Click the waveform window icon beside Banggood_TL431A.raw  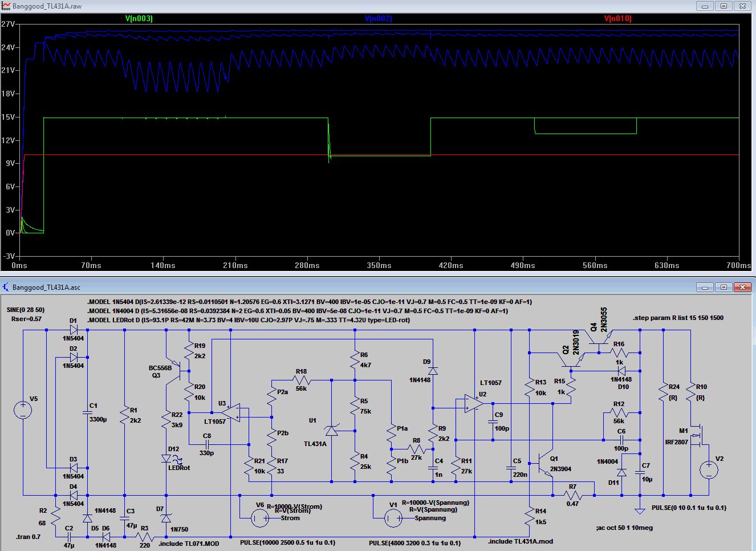[6, 6]
